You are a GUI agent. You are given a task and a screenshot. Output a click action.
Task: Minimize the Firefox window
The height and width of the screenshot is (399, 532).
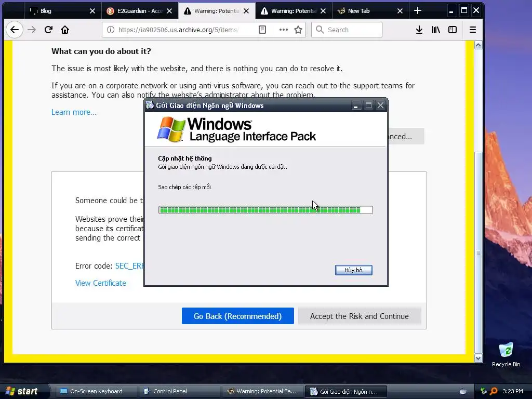(451, 11)
